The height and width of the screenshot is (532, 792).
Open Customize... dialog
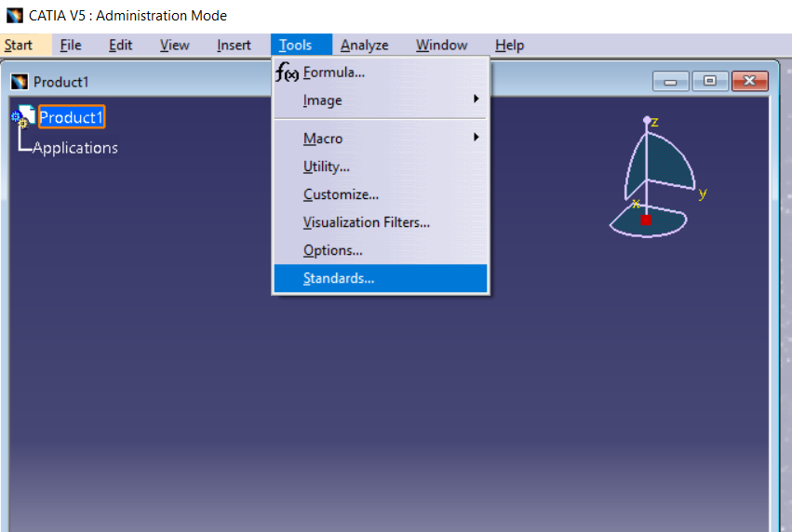pyautogui.click(x=381, y=194)
